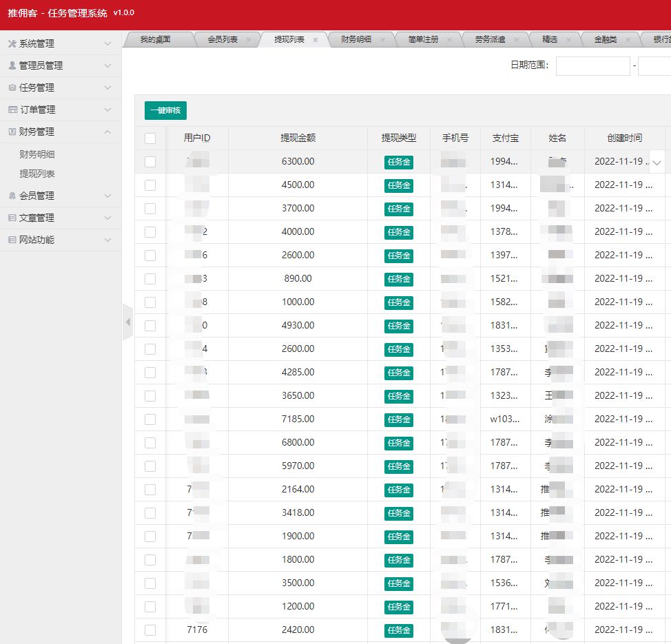The image size is (671, 644).
Task: Click the 会员管理 member icon
Action: click(x=12, y=196)
